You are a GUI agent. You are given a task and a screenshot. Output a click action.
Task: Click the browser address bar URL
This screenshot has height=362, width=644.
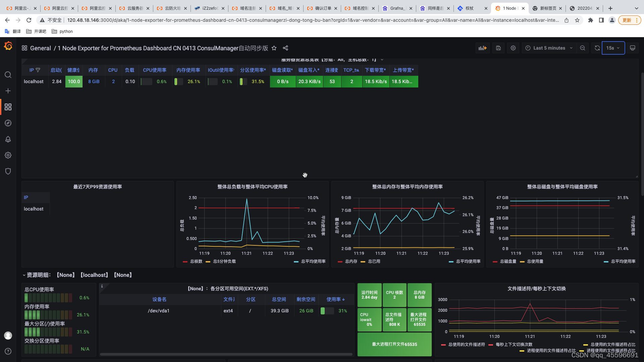pyautogui.click(x=313, y=20)
